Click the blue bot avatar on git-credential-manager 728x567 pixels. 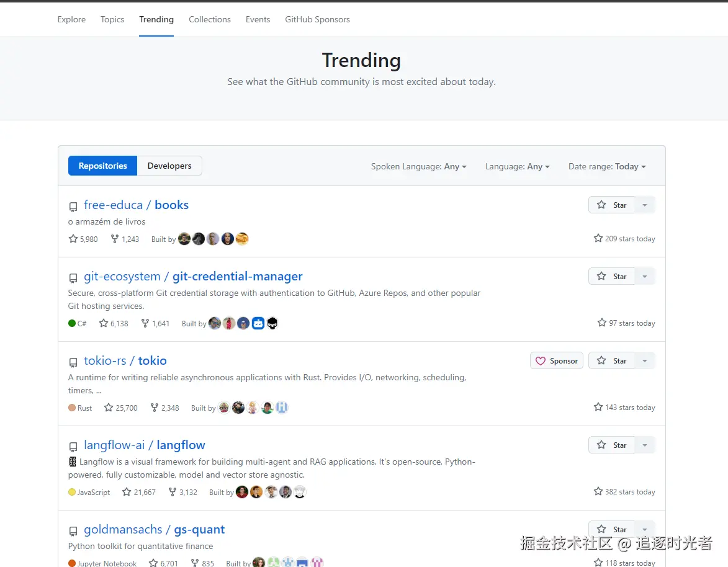point(258,323)
